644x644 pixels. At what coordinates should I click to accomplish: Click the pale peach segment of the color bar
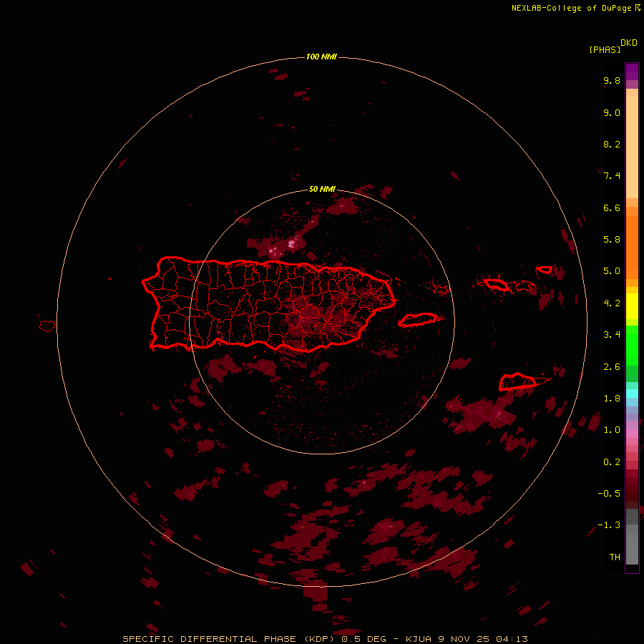(x=632, y=147)
